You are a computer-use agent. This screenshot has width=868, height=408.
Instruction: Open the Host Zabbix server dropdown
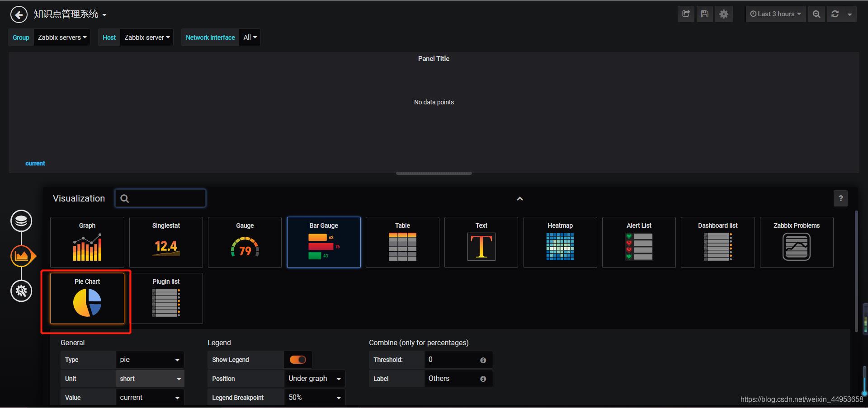147,38
